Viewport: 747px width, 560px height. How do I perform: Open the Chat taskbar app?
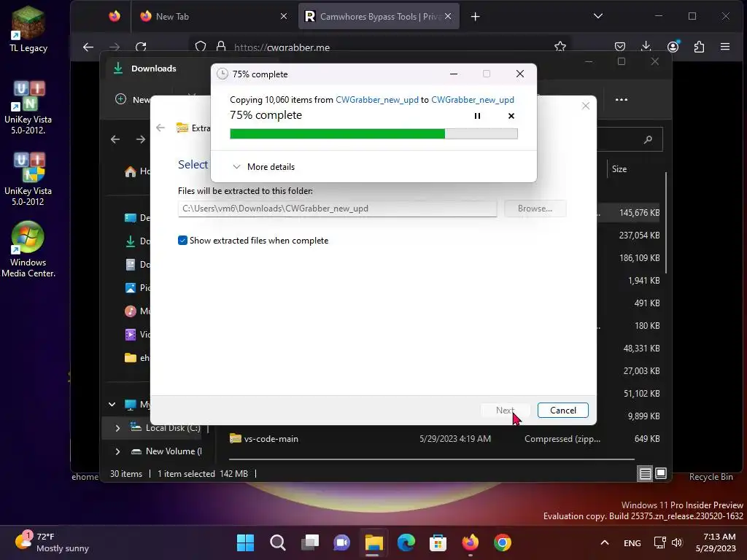point(341,542)
